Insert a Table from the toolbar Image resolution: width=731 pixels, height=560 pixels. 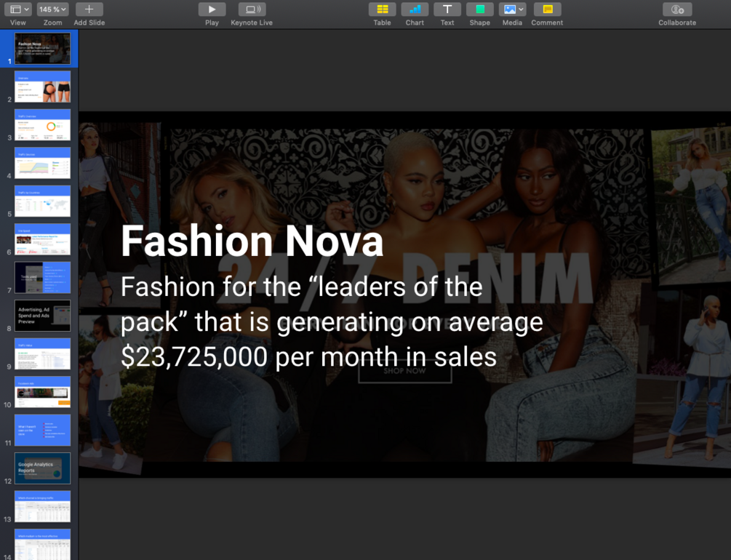[383, 9]
